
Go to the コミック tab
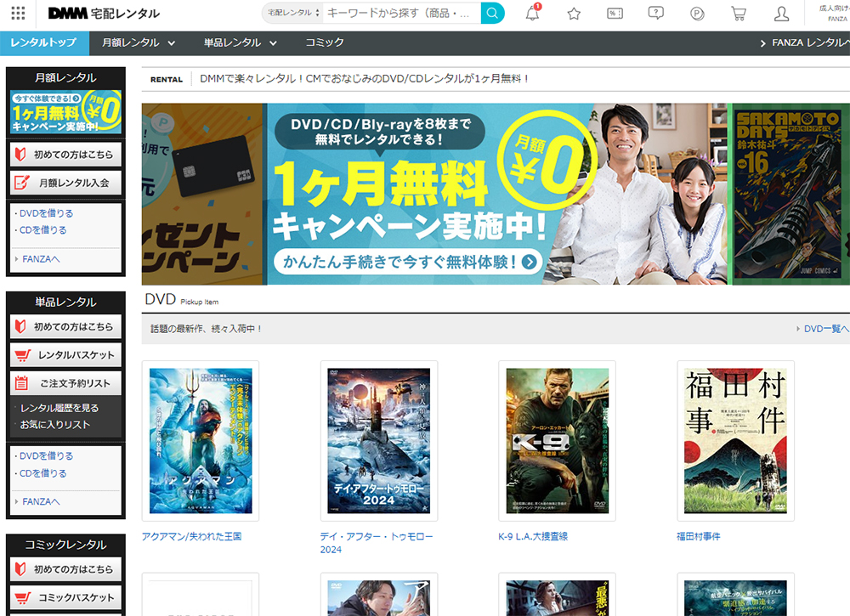pyautogui.click(x=325, y=42)
